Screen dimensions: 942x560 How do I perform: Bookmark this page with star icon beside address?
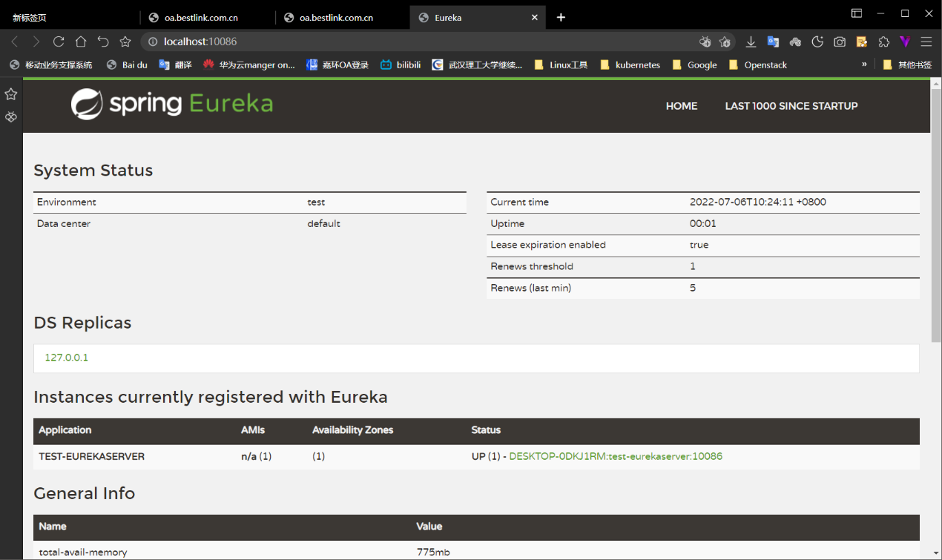(x=125, y=42)
